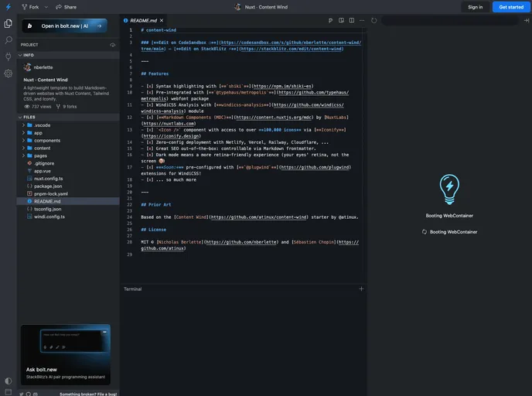Click the Prettier format icon in editor toolbar
This screenshot has height=396, width=532.
[330, 20]
